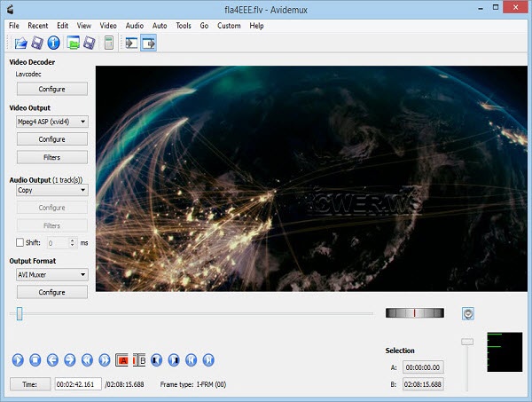532x402 pixels.
Task: Enable the audio Shift checkbox
Action: (20, 242)
